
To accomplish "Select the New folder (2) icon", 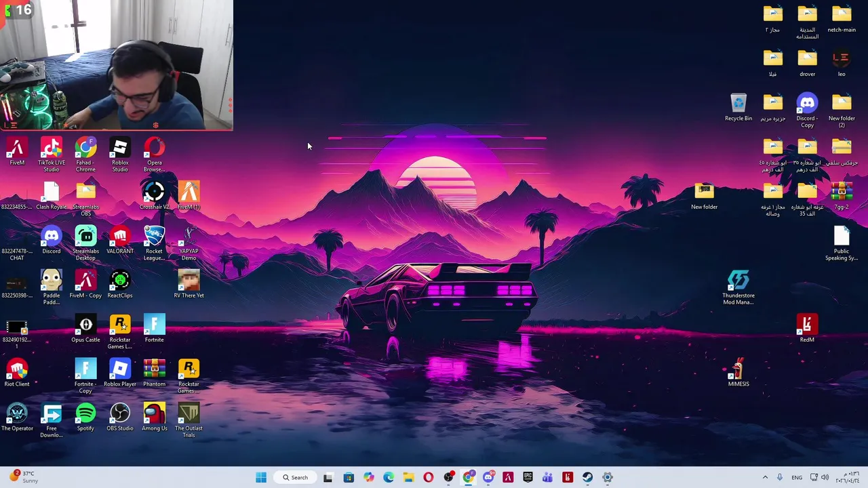I will [x=842, y=110].
